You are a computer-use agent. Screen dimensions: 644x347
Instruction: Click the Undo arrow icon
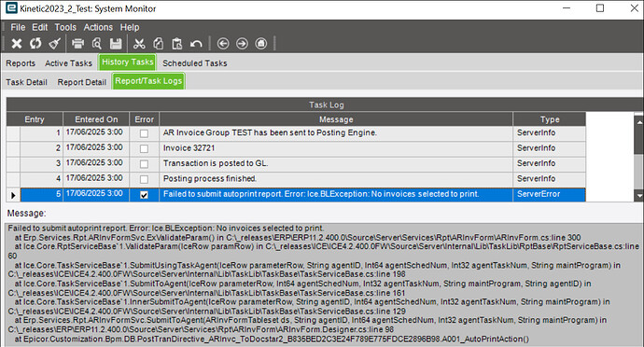(196, 43)
